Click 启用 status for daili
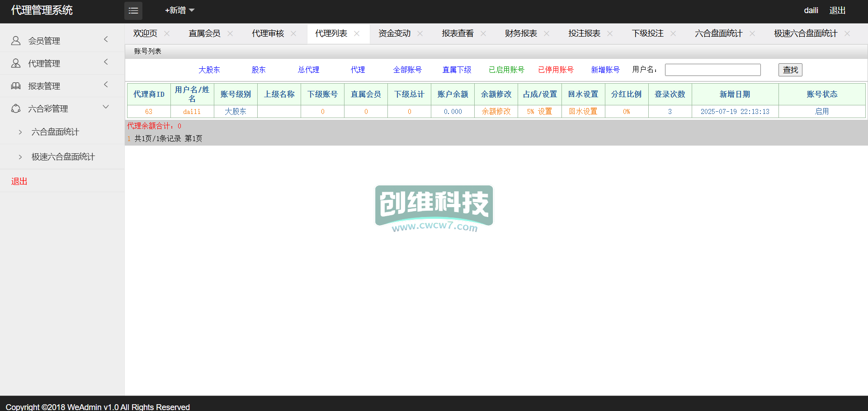This screenshot has width=868, height=411. pyautogui.click(x=822, y=111)
